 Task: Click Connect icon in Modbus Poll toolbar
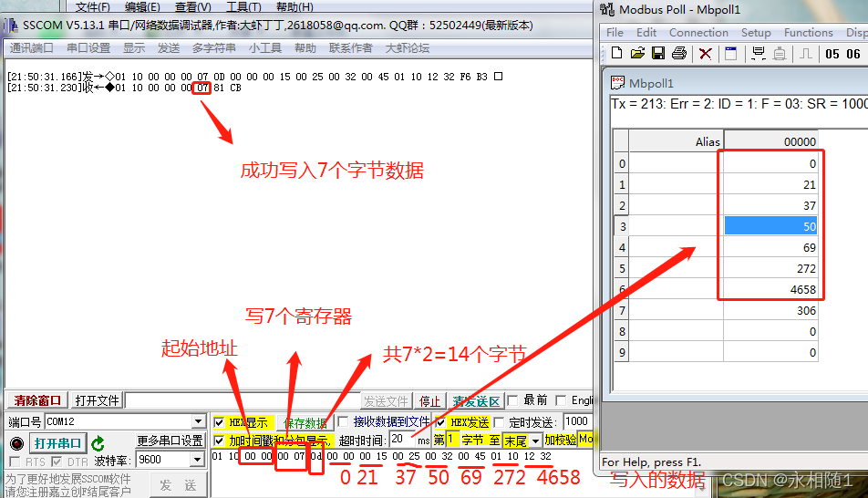(758, 54)
